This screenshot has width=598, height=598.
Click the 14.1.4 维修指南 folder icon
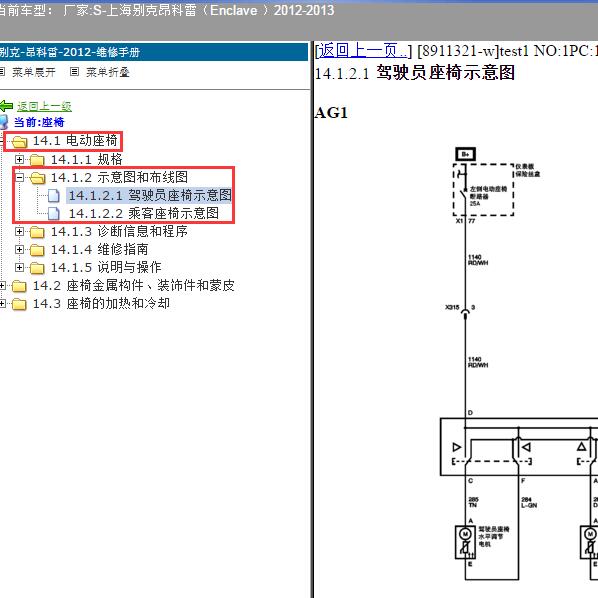tap(37, 250)
